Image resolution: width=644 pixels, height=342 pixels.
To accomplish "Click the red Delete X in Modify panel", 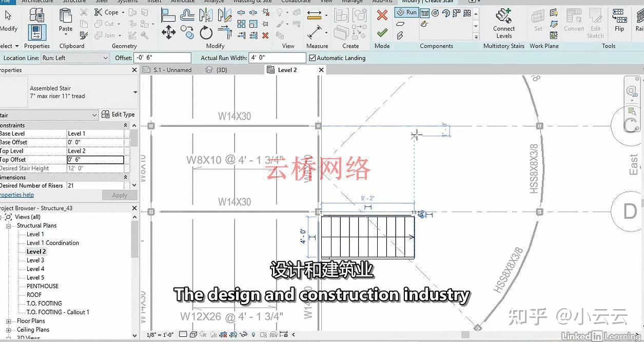I will coord(265,35).
